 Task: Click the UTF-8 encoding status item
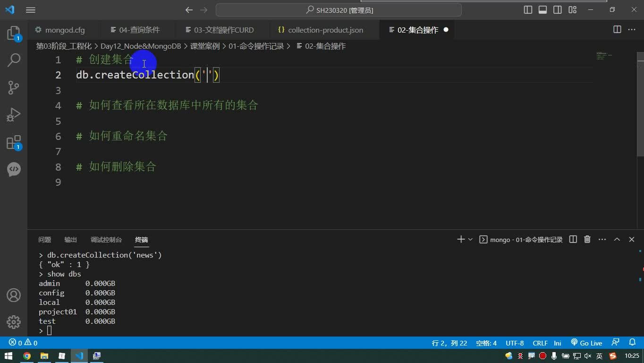tap(515, 343)
